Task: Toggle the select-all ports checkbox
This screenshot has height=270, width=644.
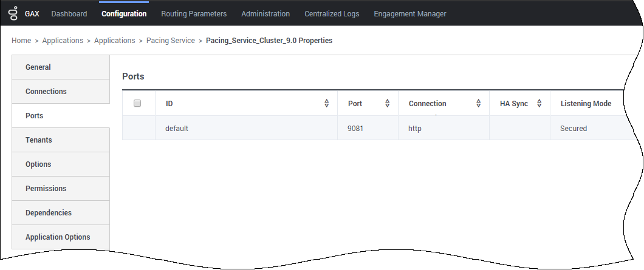Action: coord(137,104)
